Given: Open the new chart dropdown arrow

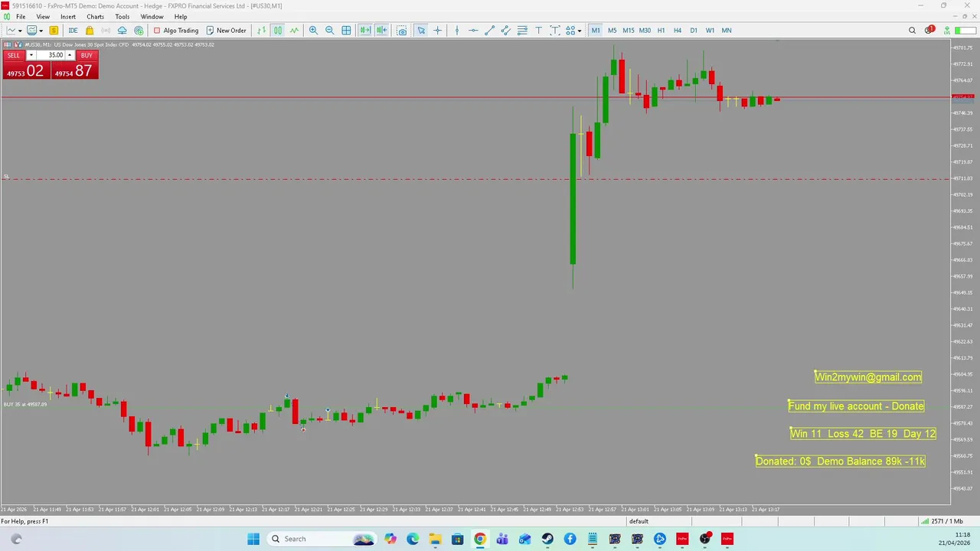Looking at the screenshot, I should click(21, 31).
